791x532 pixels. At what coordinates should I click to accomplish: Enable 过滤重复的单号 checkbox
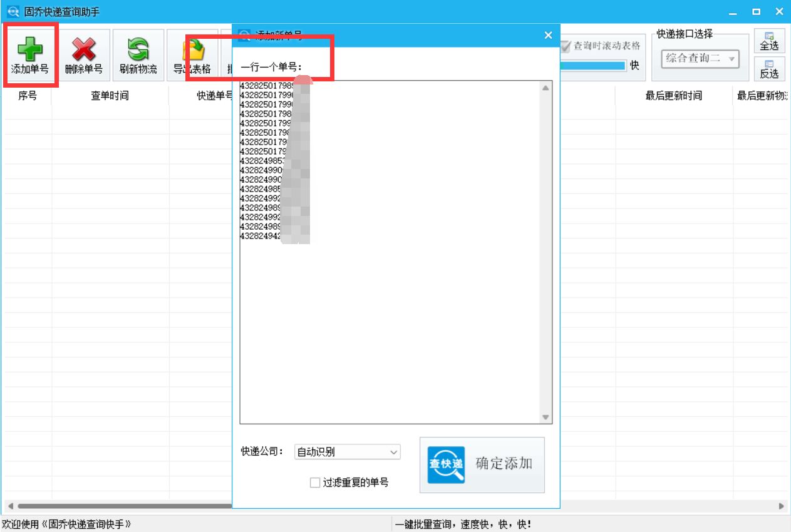tap(315, 483)
